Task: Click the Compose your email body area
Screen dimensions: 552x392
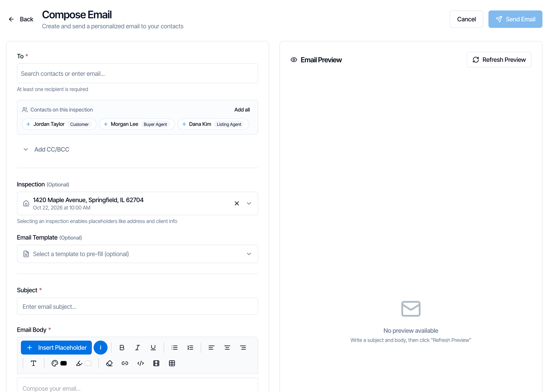Action: pyautogui.click(x=138, y=385)
